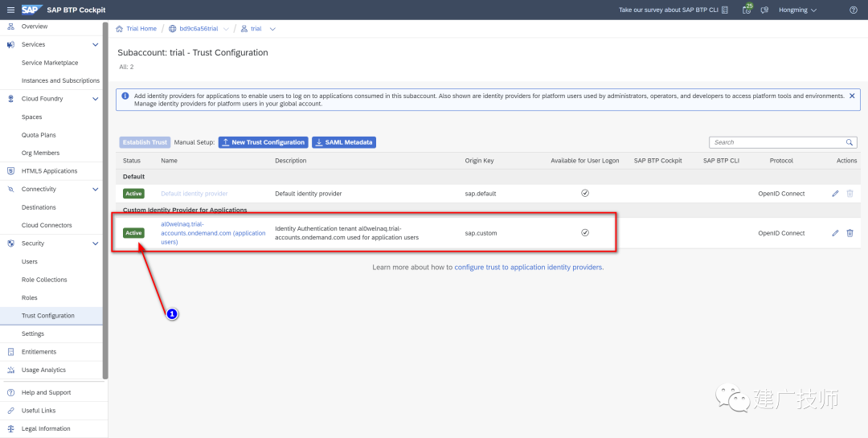Edit the Default identity provider row
Image resolution: width=868 pixels, height=438 pixels.
pos(835,194)
